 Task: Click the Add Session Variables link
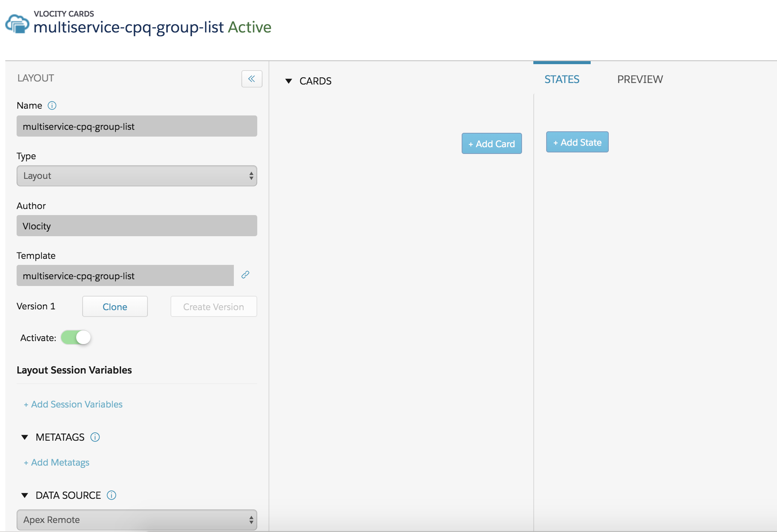pos(73,404)
